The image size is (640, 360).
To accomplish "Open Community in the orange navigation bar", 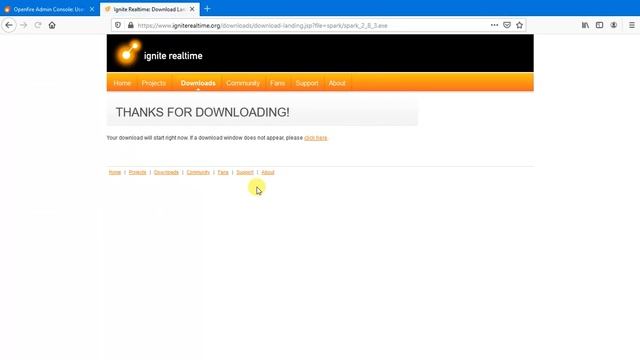I will click(243, 83).
